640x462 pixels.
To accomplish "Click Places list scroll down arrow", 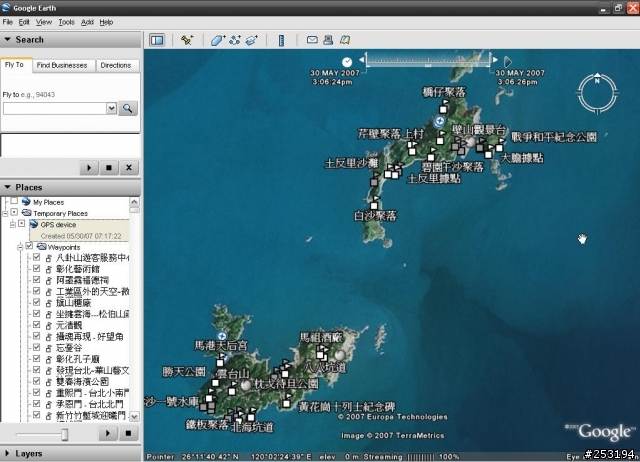I will point(134,417).
